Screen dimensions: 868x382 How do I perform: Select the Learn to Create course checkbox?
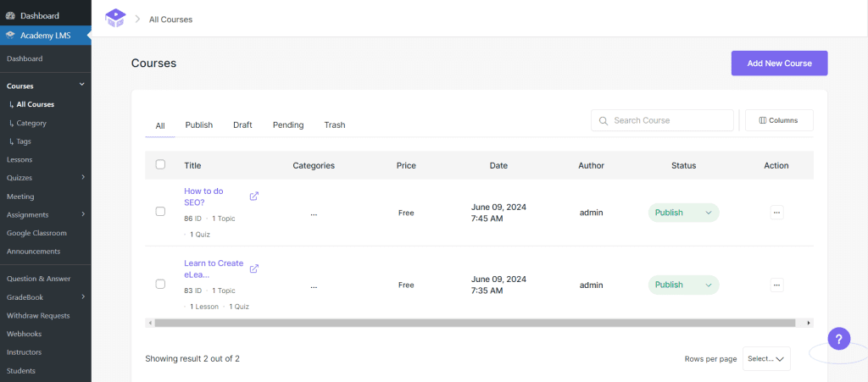click(160, 284)
